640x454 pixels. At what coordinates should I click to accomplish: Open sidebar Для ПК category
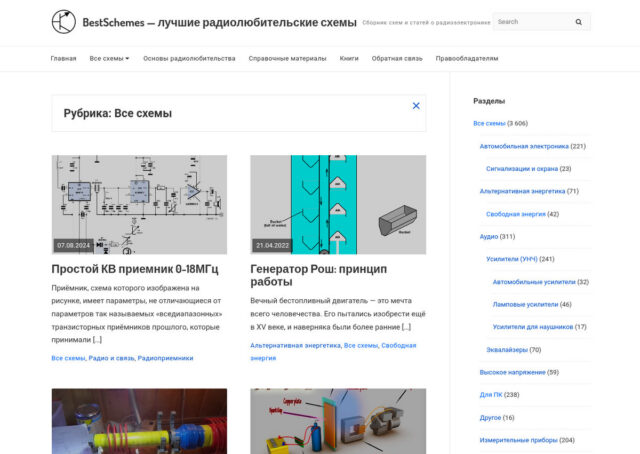tap(491, 394)
